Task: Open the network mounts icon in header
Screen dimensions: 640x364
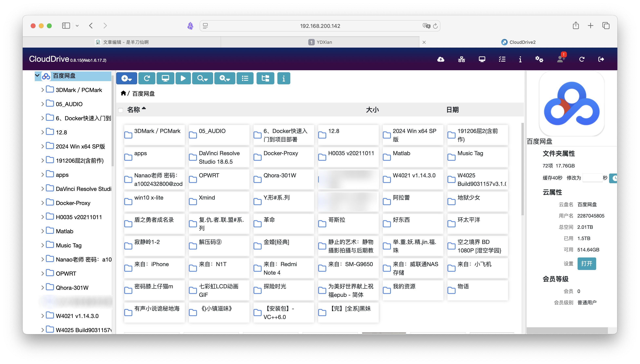Action: (461, 59)
